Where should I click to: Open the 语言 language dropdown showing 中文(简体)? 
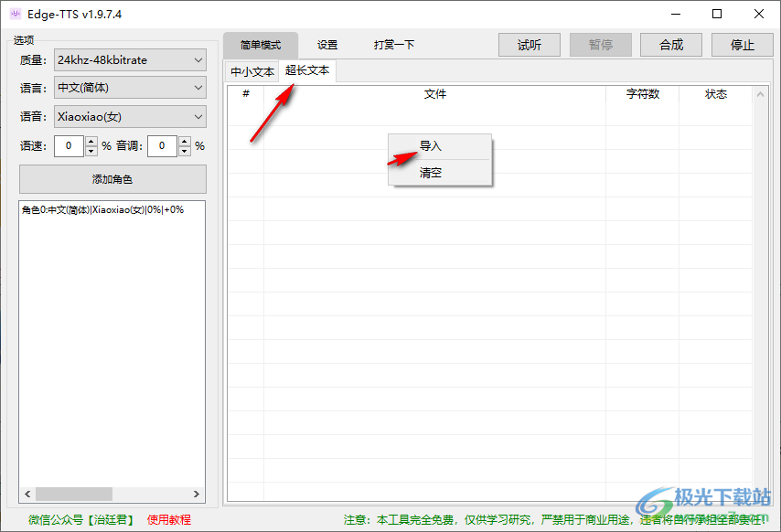coord(130,88)
